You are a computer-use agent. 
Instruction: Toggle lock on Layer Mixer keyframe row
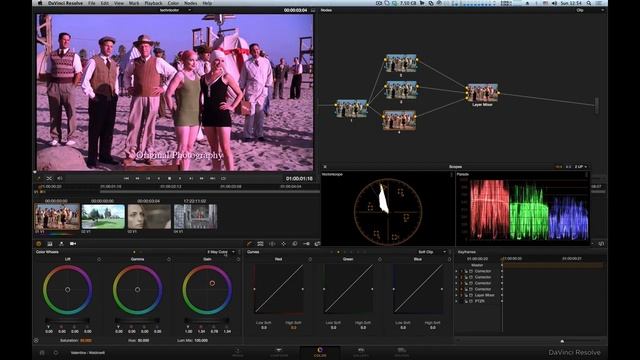[x=466, y=295]
